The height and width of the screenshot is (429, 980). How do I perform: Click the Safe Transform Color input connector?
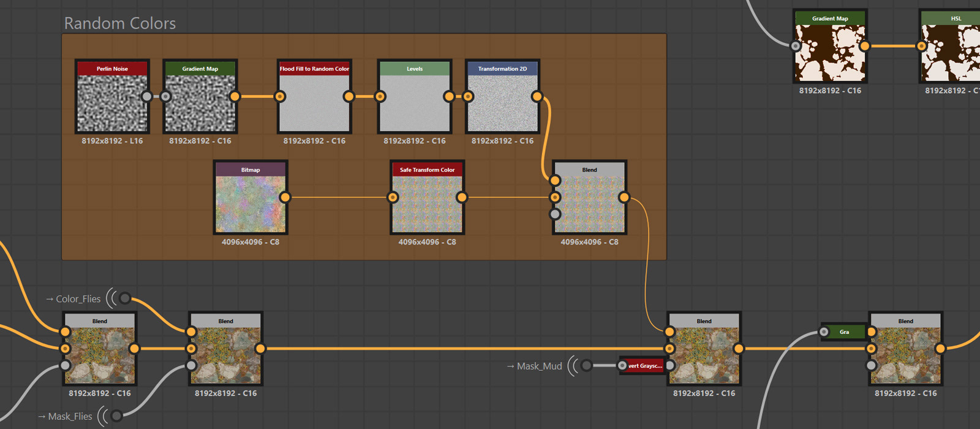393,197
